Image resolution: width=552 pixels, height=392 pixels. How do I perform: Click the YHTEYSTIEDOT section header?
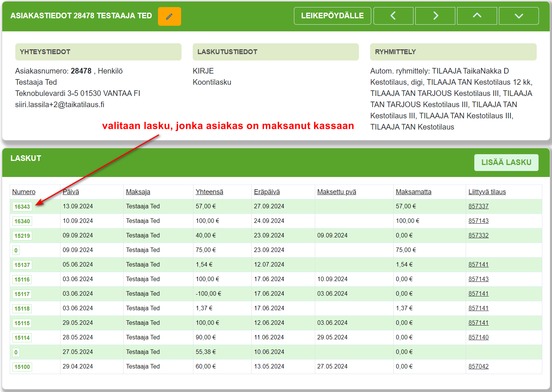98,52
